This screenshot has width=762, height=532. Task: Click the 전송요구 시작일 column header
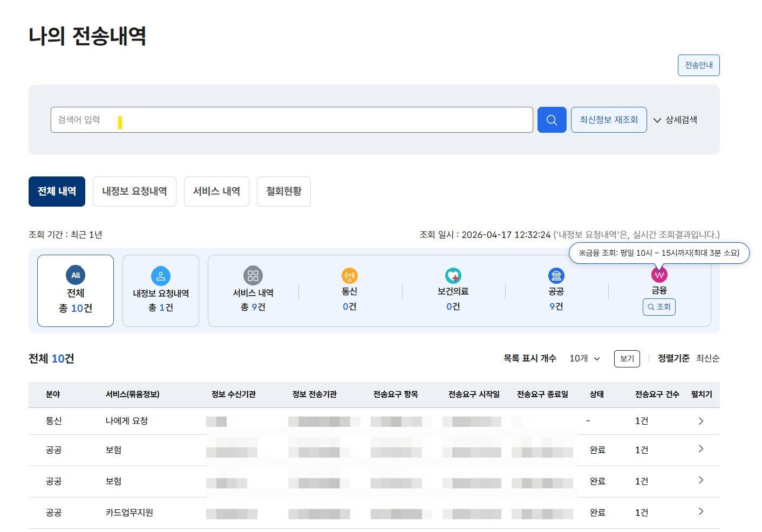point(474,394)
